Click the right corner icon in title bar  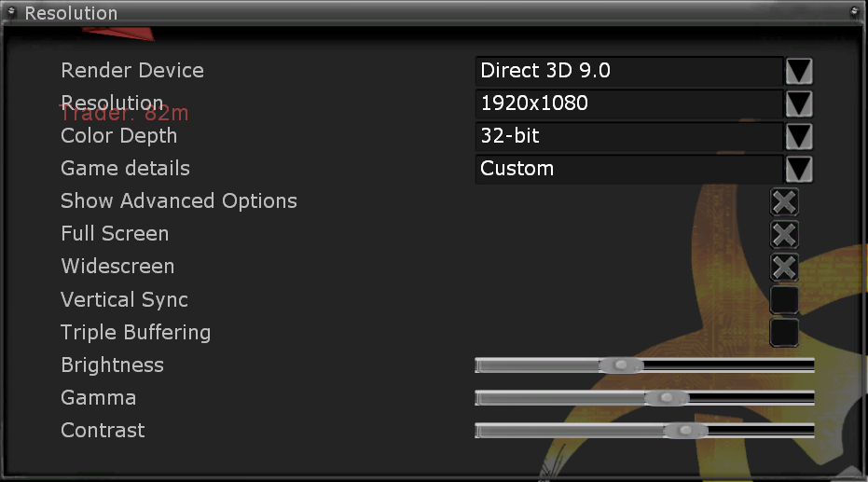pyautogui.click(x=855, y=11)
